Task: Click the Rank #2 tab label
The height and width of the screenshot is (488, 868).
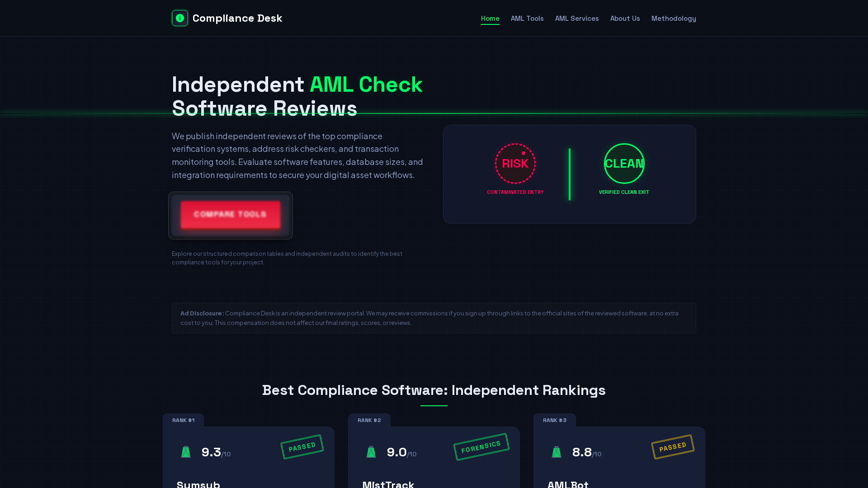Action: [x=369, y=420]
